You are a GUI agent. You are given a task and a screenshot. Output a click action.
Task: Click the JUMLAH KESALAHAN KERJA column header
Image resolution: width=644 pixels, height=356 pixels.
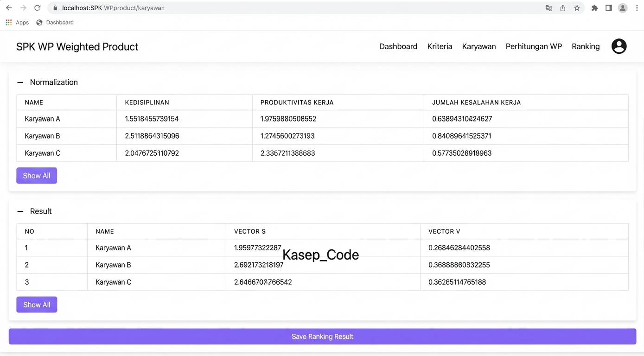pos(476,102)
